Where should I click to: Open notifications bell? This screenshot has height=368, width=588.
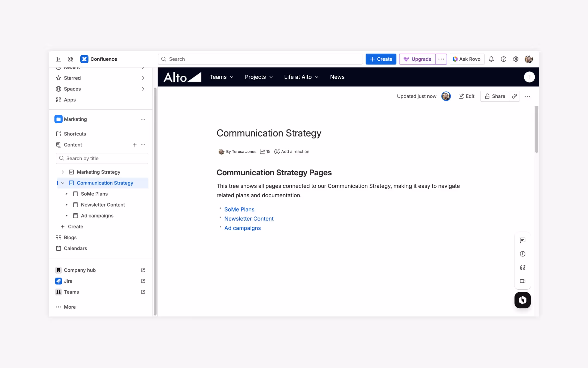[491, 59]
